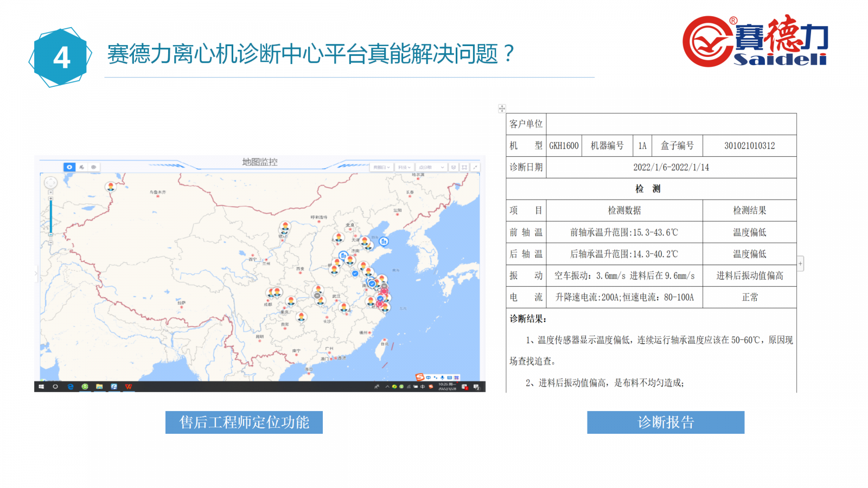Viewport: 868px width, 488px height.
Task: Open Internet Explorer from taskbar
Action: (x=70, y=387)
